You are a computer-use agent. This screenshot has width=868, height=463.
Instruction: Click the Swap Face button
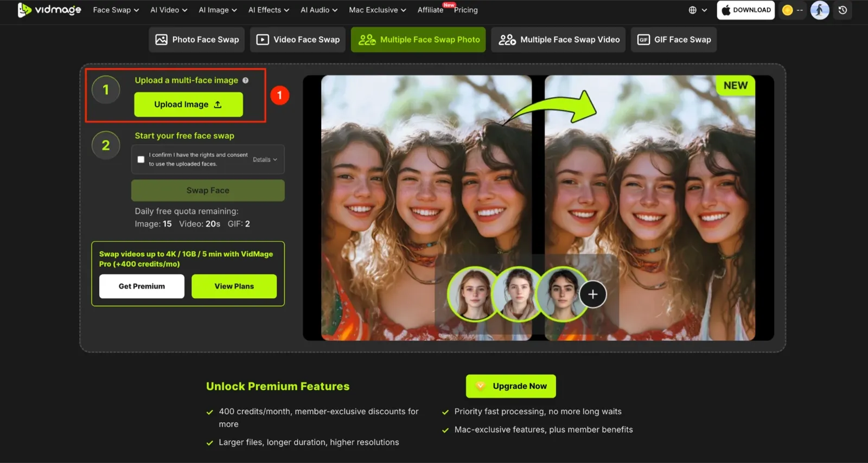click(208, 190)
